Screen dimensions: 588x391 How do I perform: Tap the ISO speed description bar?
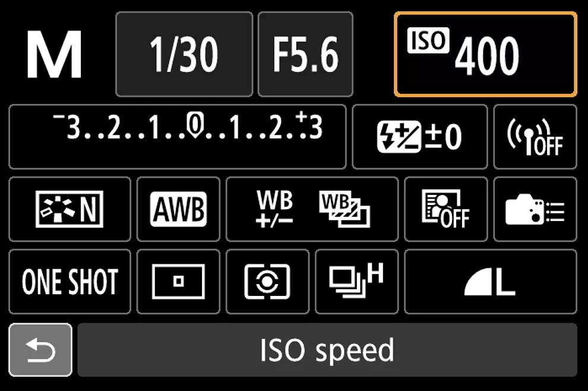327,350
